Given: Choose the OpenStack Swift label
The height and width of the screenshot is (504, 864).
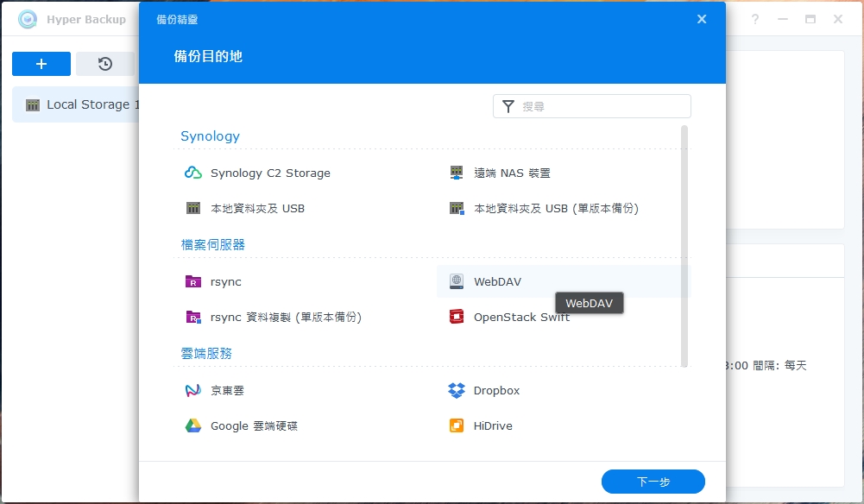Looking at the screenshot, I should click(521, 318).
